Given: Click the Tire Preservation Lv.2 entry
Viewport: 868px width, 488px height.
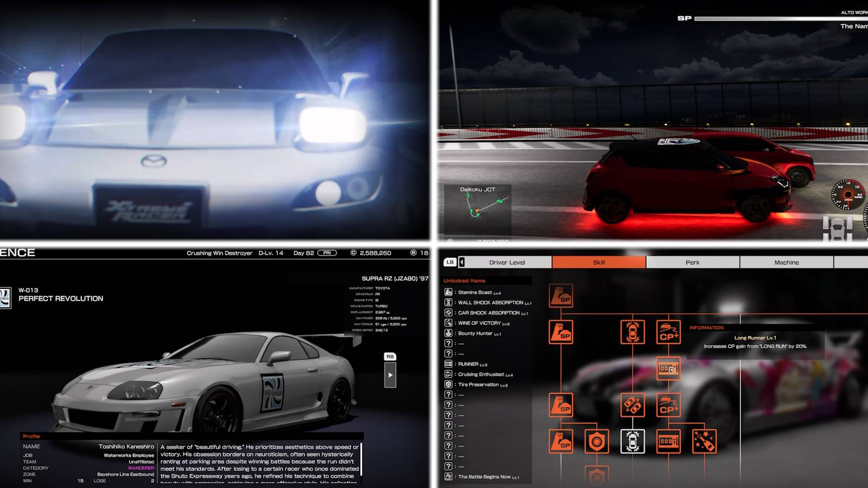Looking at the screenshot, I should pyautogui.click(x=483, y=384).
